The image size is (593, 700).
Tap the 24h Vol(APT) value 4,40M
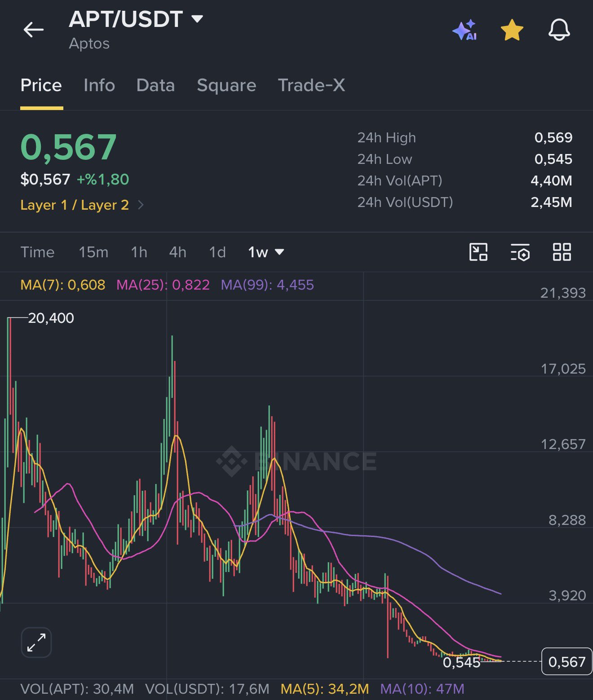551,181
